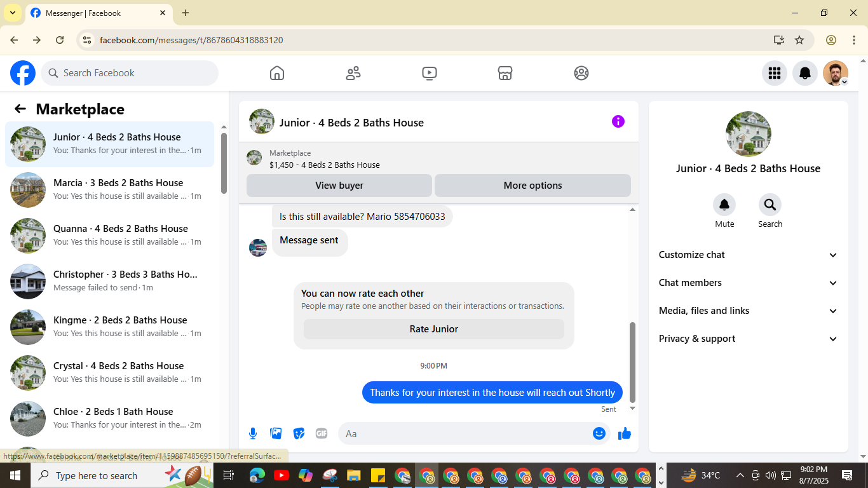
Task: Mute this conversation with the bell icon
Action: coord(724,205)
